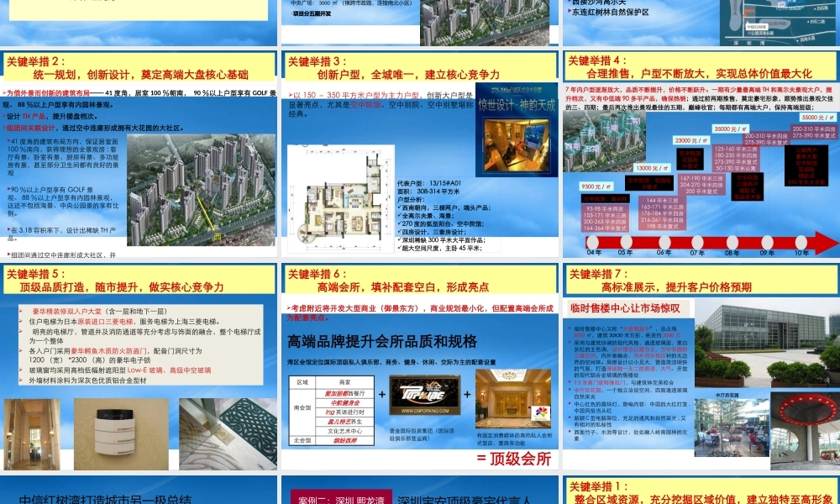Click the glass sales center building photo
Image resolution: width=840 pixels, height=504 pixels.
pyautogui.click(x=767, y=343)
